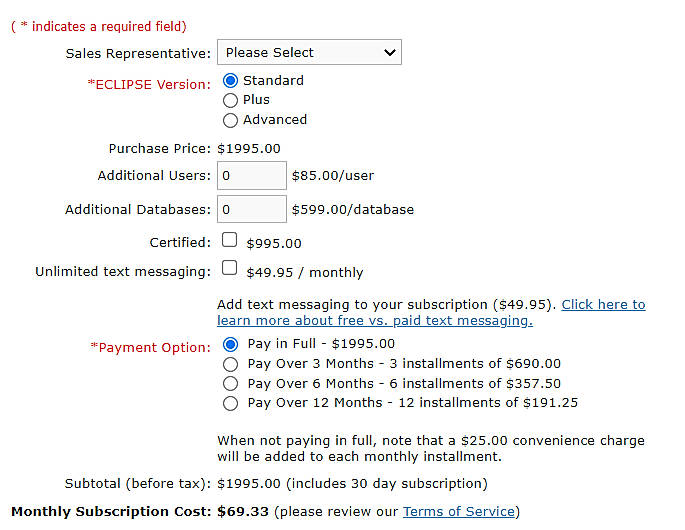Click the Subtotal $1995.00 value

(249, 484)
